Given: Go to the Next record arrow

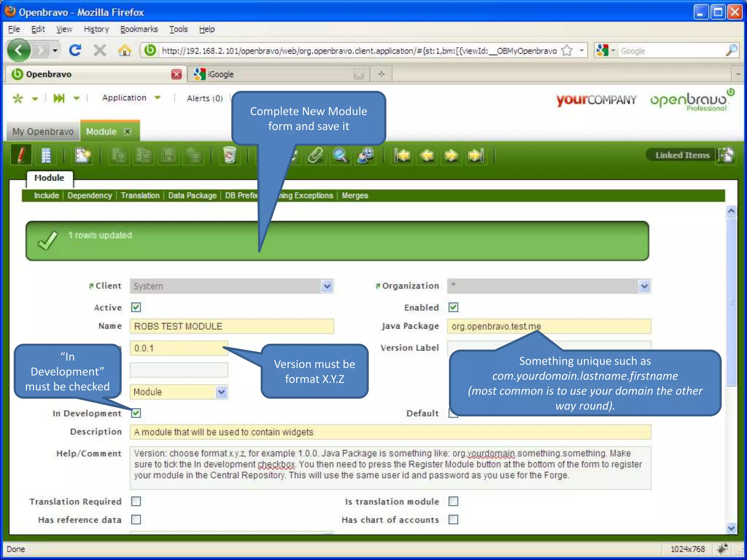Looking at the screenshot, I should click(451, 156).
